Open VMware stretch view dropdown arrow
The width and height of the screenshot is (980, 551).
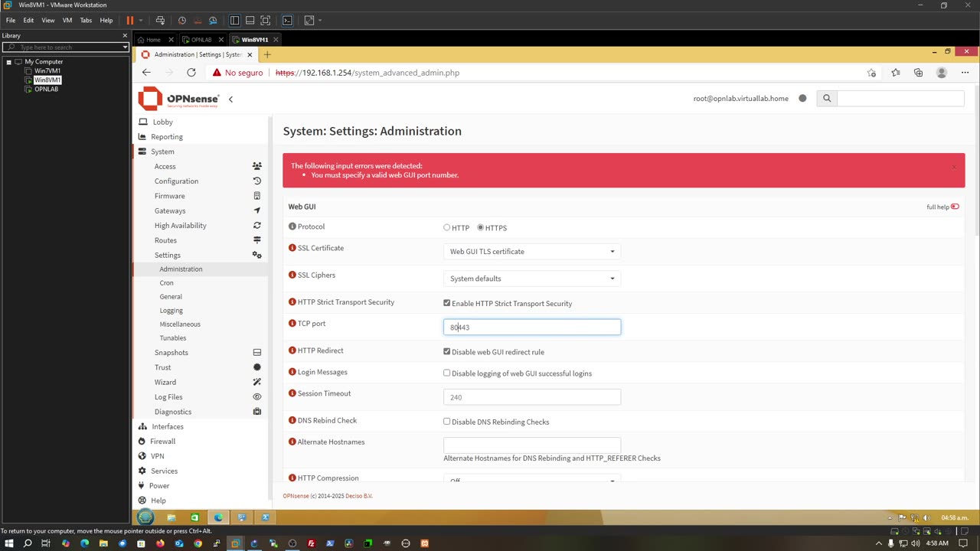point(319,21)
